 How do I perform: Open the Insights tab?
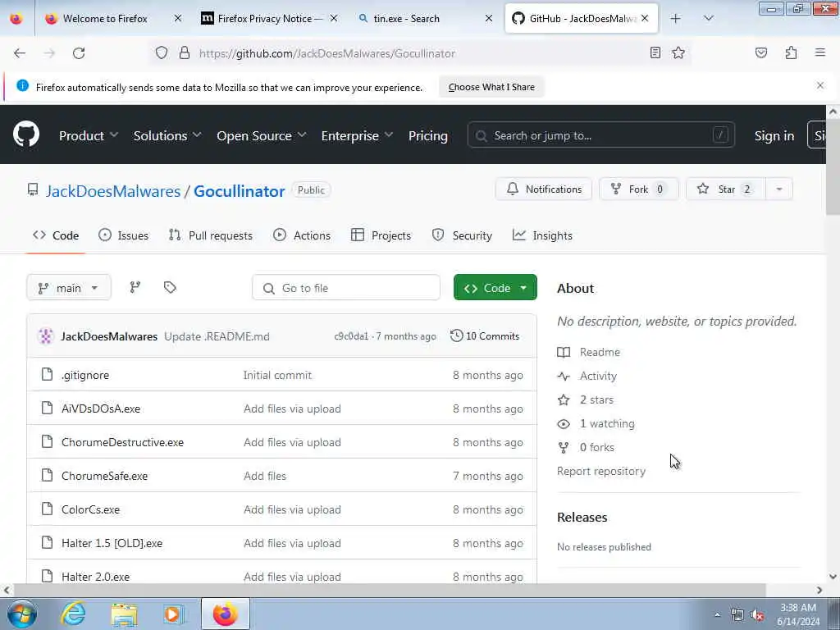pos(542,235)
